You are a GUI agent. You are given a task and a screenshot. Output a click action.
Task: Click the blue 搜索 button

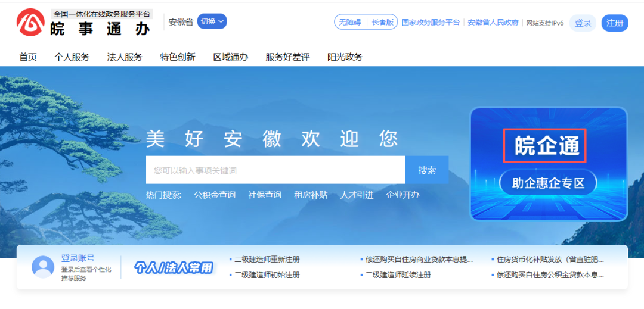(427, 170)
